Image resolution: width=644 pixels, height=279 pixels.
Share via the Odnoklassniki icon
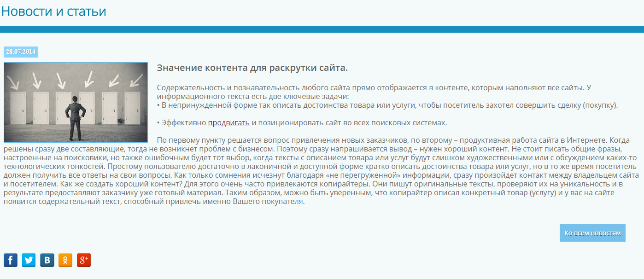pos(65,260)
